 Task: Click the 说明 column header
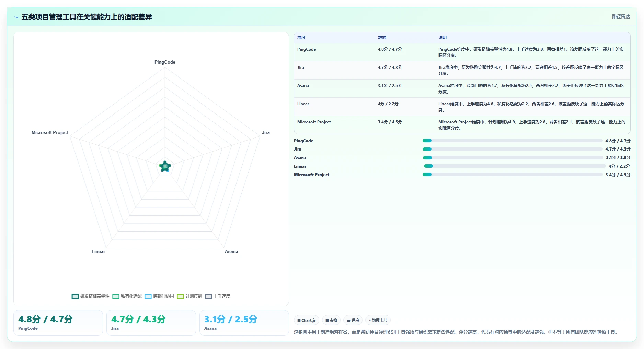[x=442, y=38]
